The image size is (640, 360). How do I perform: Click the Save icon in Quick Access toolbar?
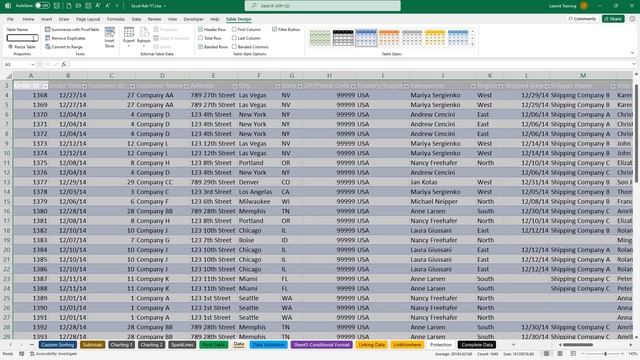point(57,6)
